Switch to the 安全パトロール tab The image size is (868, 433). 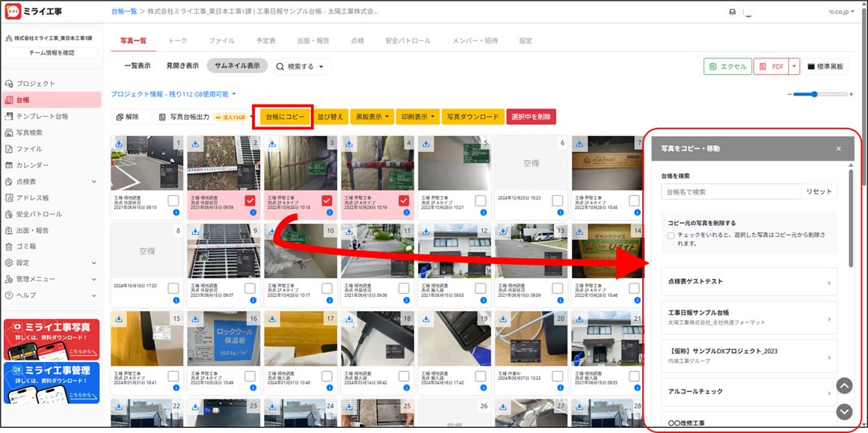point(407,40)
